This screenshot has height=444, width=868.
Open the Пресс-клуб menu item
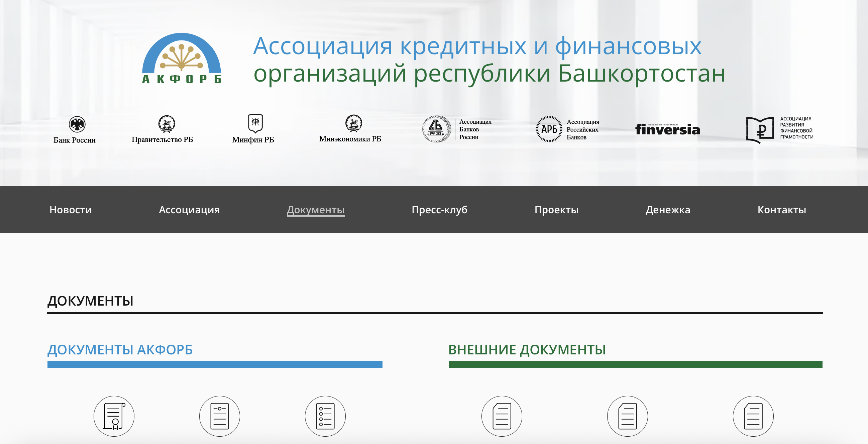[439, 210]
